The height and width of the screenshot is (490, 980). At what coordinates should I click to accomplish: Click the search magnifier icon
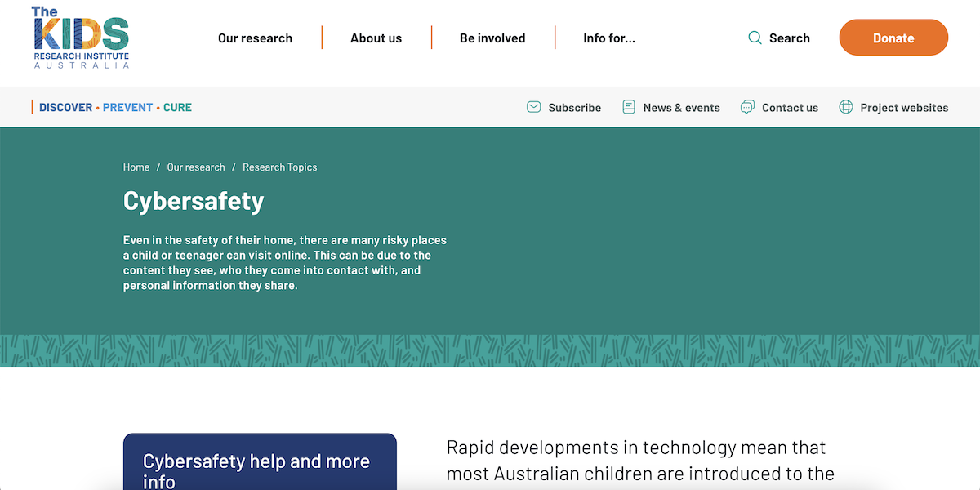coord(754,38)
